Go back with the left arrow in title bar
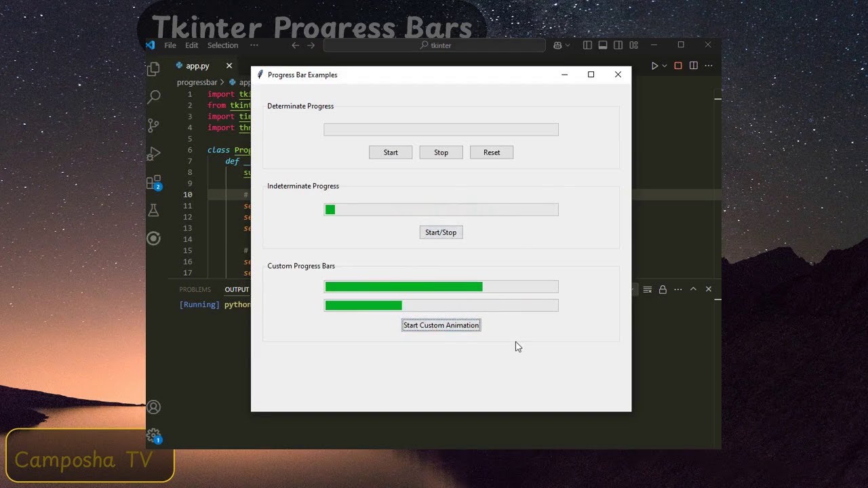 [x=295, y=45]
